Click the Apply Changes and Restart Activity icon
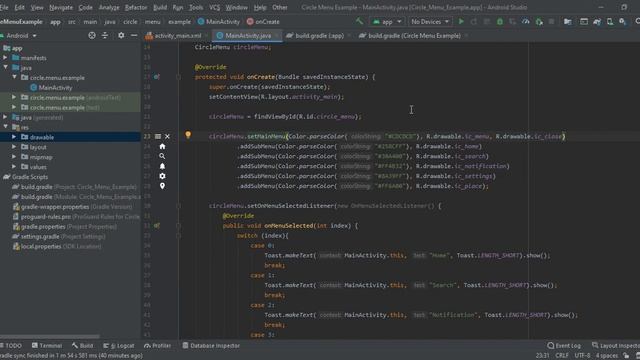This screenshot has width=640, height=360. pyautogui.click(x=474, y=22)
